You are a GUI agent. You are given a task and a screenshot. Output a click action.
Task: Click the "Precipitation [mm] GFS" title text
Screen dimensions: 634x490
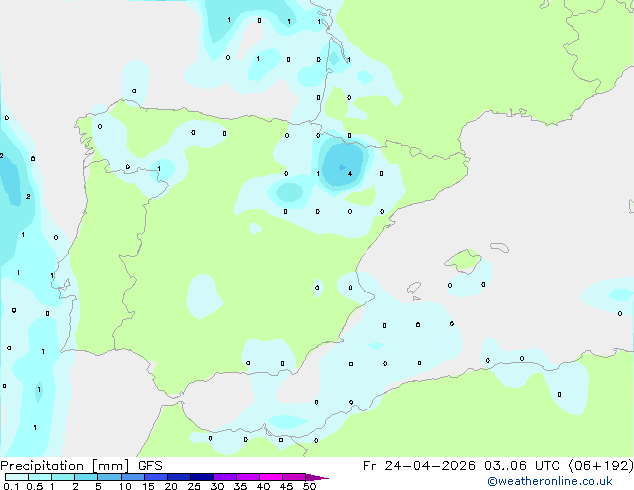tap(82, 466)
